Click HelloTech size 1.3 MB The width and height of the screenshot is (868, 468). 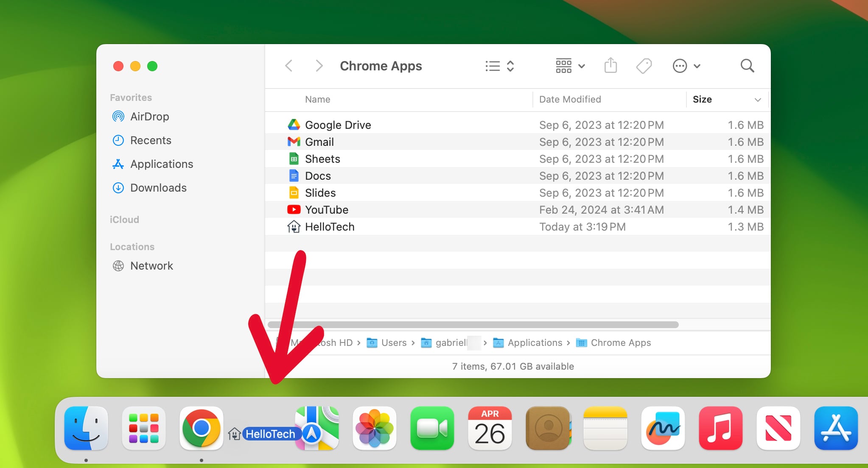click(x=745, y=227)
